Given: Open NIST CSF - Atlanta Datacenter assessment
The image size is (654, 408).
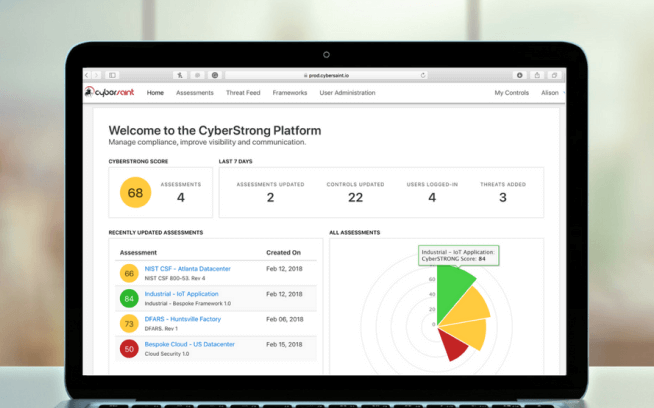Looking at the screenshot, I should [188, 269].
